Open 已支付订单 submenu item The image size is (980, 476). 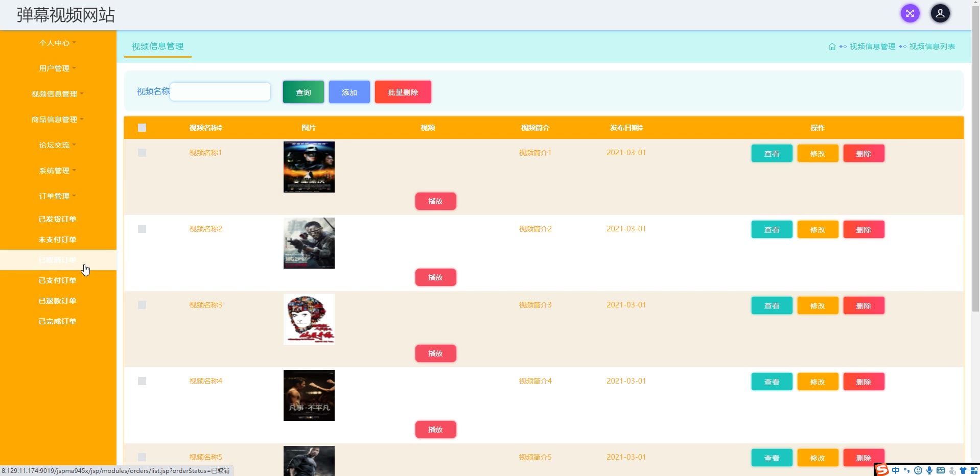coord(58,280)
